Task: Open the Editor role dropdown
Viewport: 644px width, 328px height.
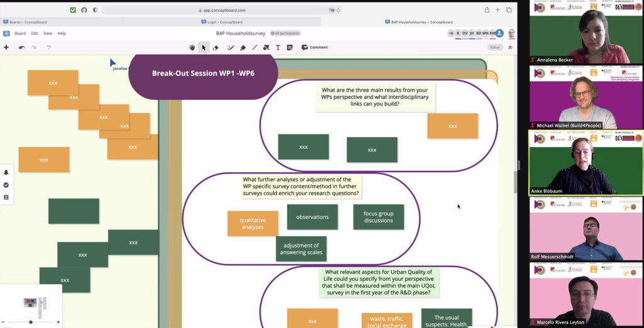Action: 496,48
